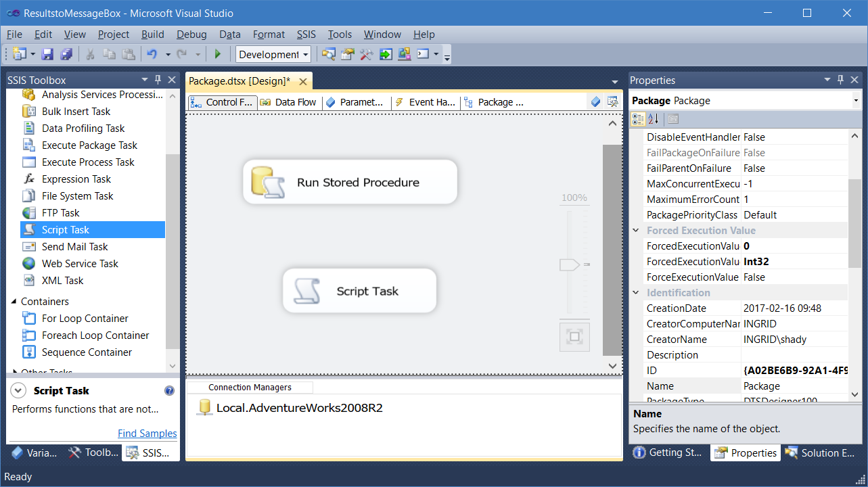Click the help icon beside Script Task description
The height and width of the screenshot is (487, 868).
pos(169,391)
